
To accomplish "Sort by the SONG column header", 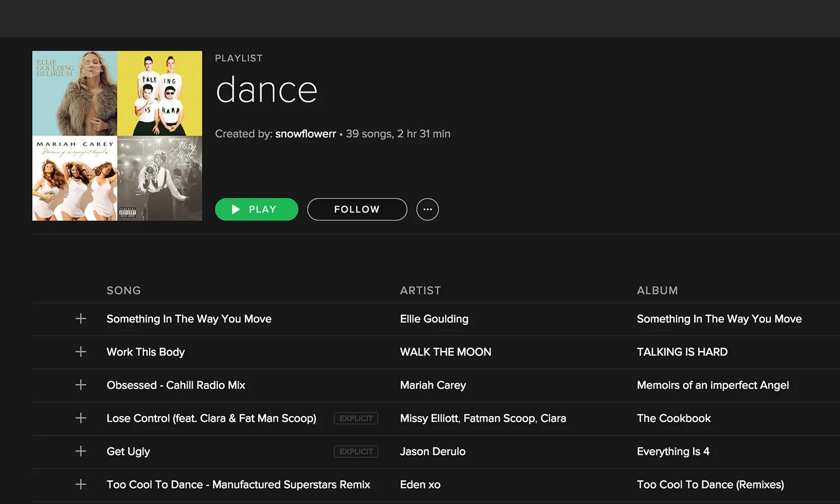I will click(124, 291).
